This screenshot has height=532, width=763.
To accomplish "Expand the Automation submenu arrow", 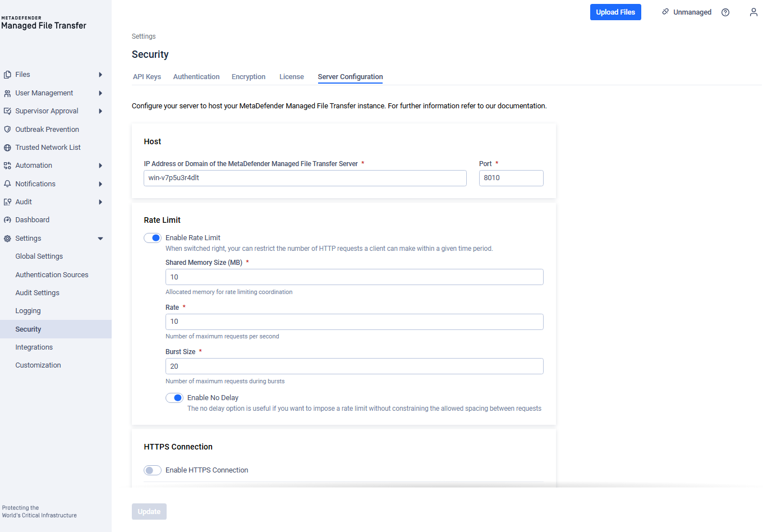I will [x=100, y=166].
